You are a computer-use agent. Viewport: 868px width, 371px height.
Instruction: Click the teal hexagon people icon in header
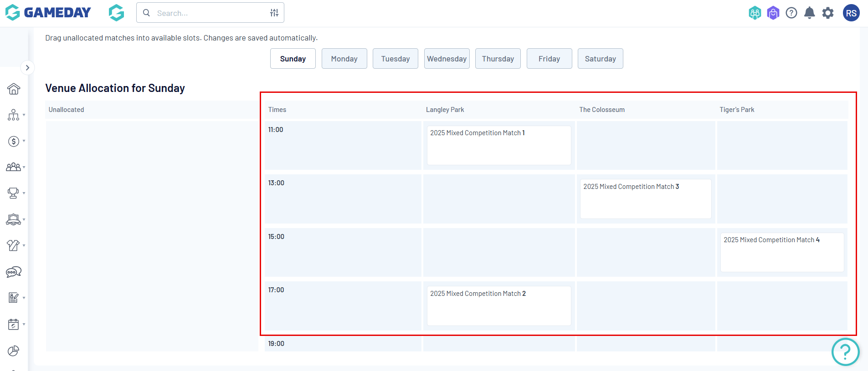755,13
